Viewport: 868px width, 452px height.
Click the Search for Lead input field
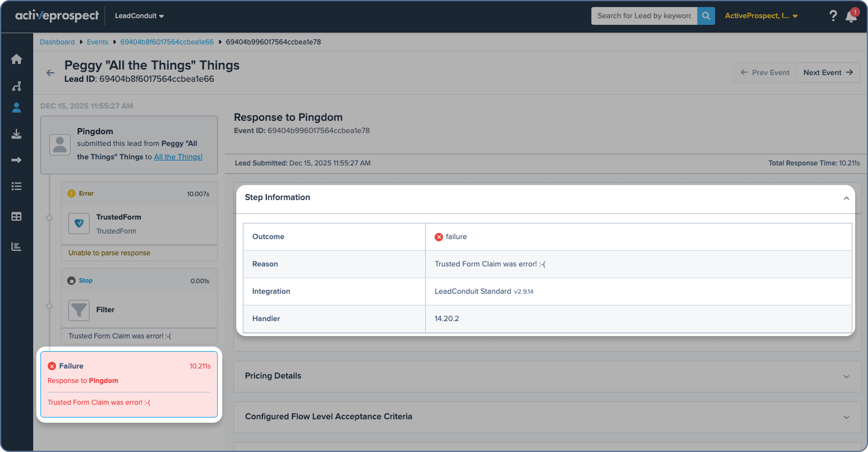tap(644, 16)
